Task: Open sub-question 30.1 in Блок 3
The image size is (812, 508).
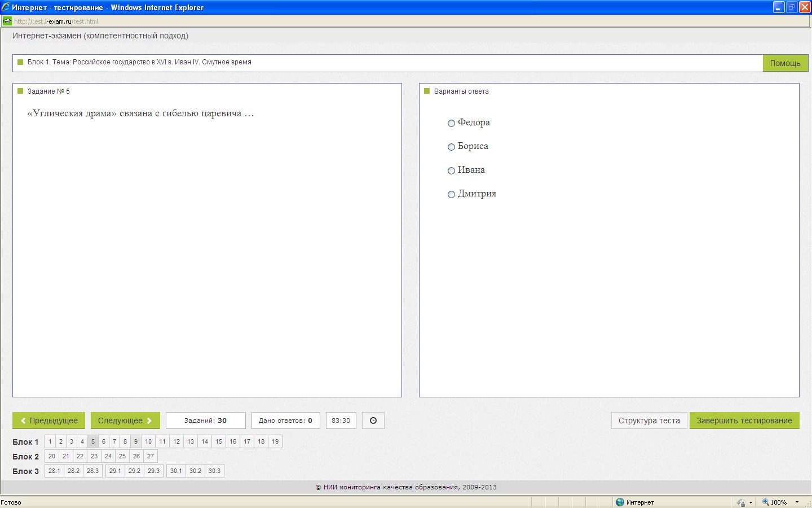Action: [x=176, y=471]
